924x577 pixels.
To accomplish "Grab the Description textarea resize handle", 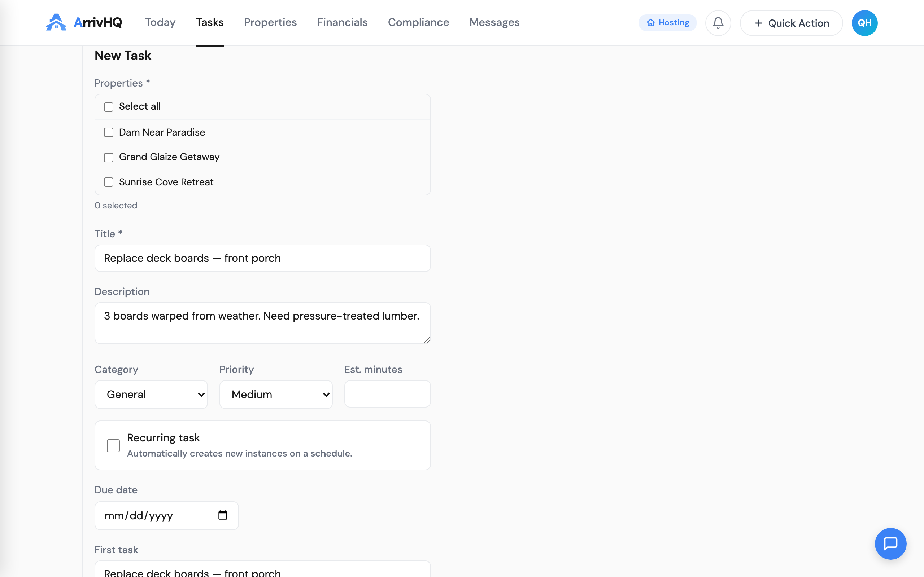I will (x=427, y=340).
